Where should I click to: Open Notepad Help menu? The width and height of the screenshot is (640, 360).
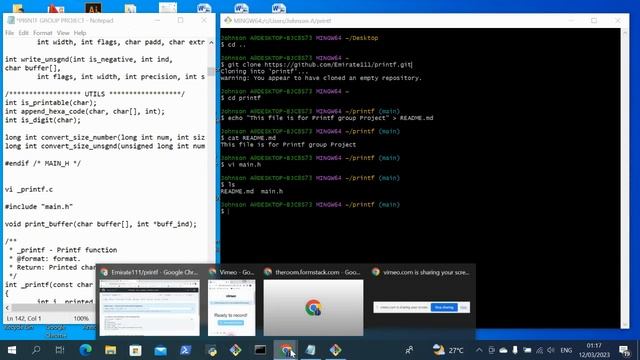coord(80,33)
